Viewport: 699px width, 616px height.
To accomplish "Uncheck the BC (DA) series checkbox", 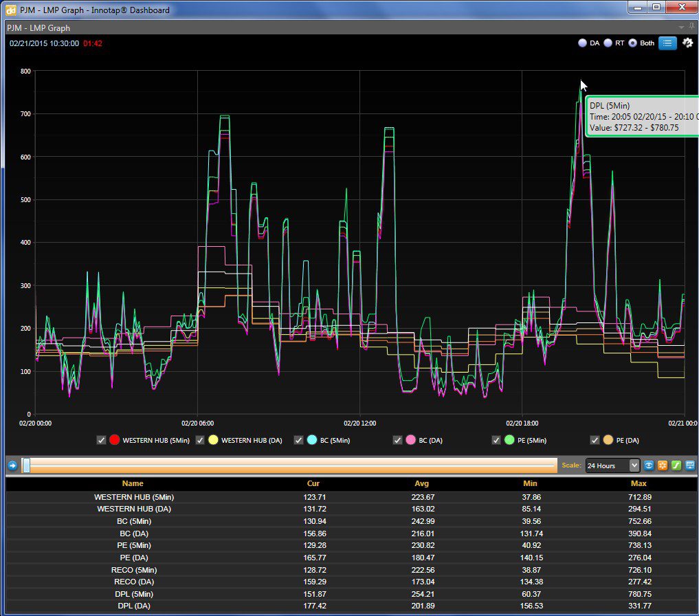I will [398, 440].
